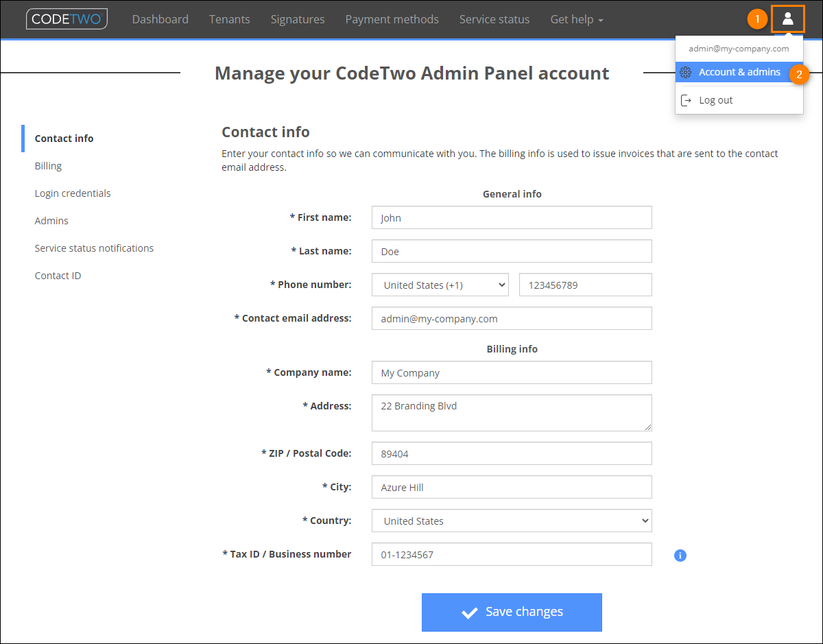View Service status notifications settings
The image size is (823, 644).
tap(94, 248)
